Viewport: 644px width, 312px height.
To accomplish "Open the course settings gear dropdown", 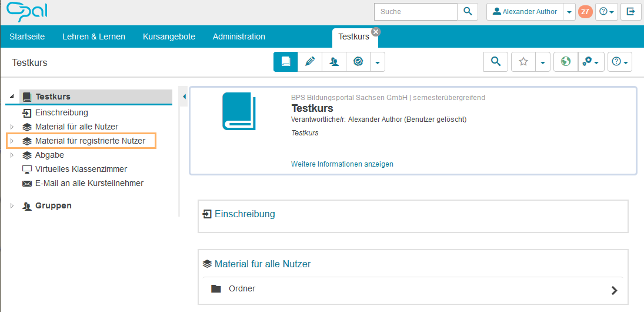I will [591, 62].
